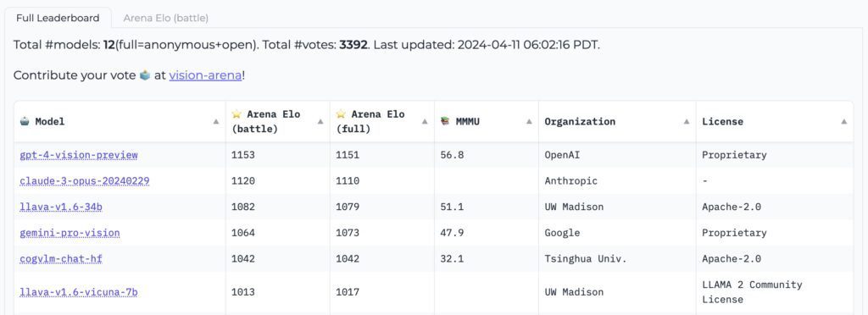Screen dimensions: 868x315
Task: Sort by the Organization column arrow
Action: (x=687, y=122)
